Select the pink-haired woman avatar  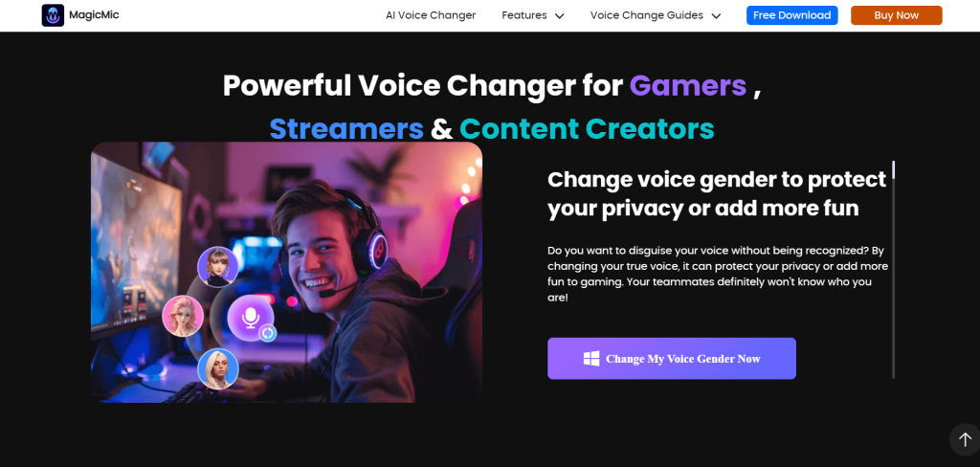coord(183,316)
